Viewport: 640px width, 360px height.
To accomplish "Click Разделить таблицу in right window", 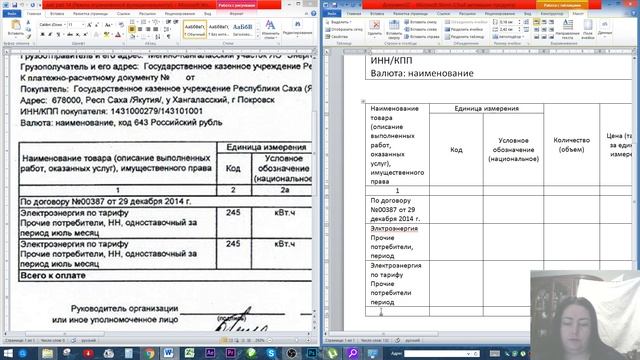I will click(465, 37).
